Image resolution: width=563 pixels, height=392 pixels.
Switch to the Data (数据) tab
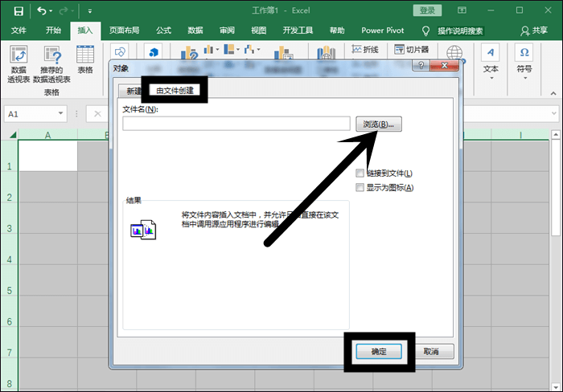coord(195,31)
